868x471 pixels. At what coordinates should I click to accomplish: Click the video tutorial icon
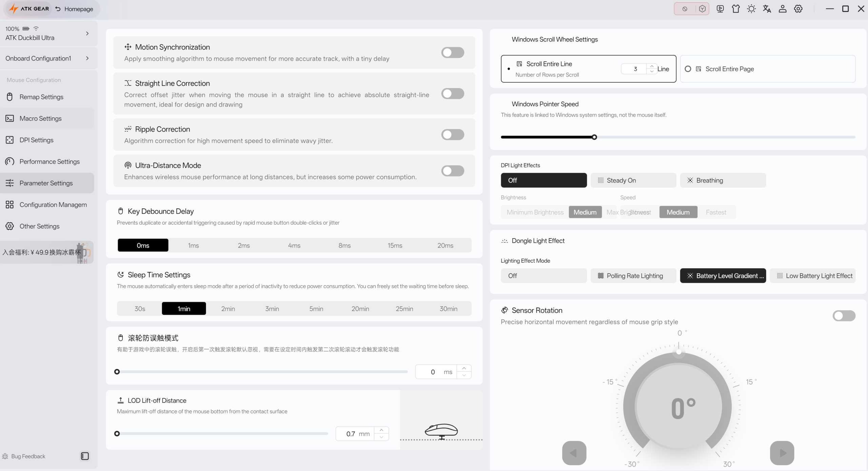pos(720,9)
